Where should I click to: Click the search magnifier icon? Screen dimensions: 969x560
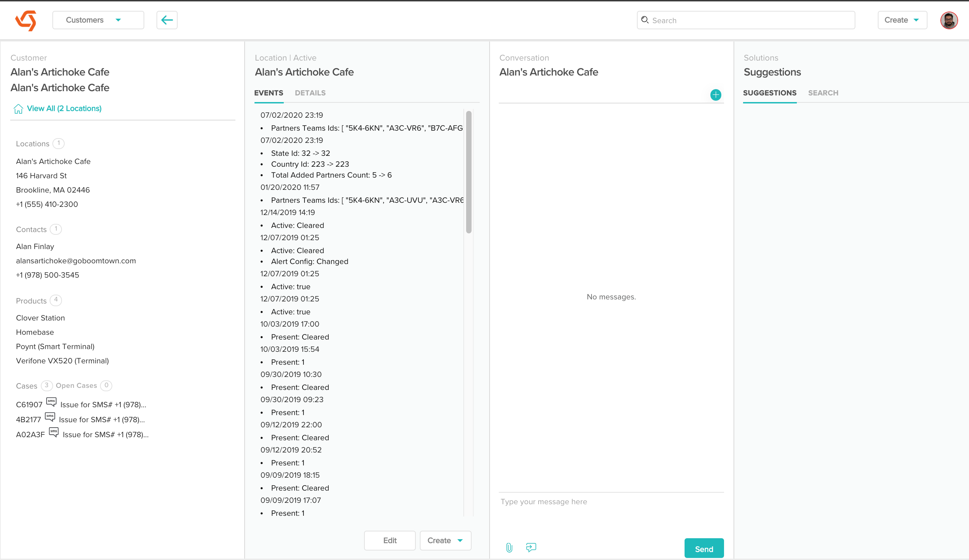[x=645, y=20]
